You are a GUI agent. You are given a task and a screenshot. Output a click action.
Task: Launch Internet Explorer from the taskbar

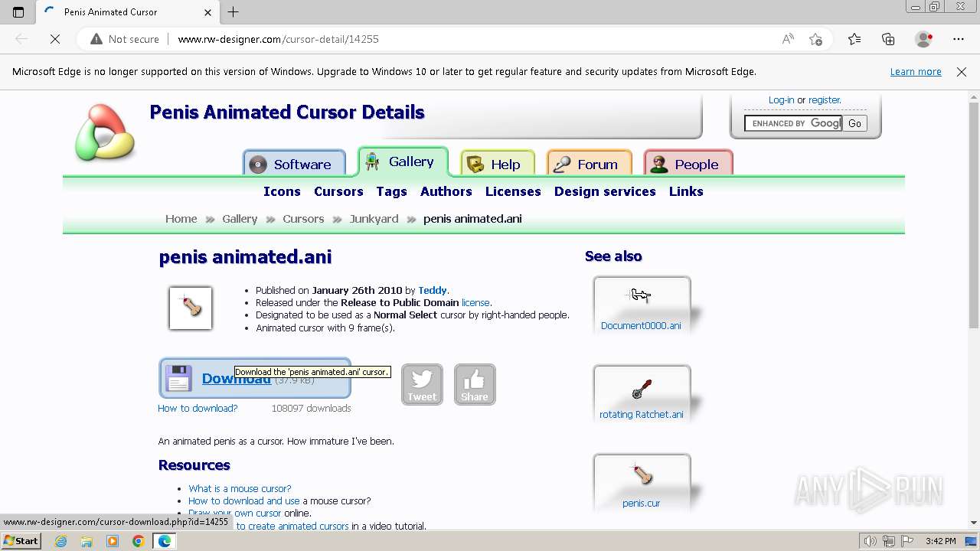[61, 541]
